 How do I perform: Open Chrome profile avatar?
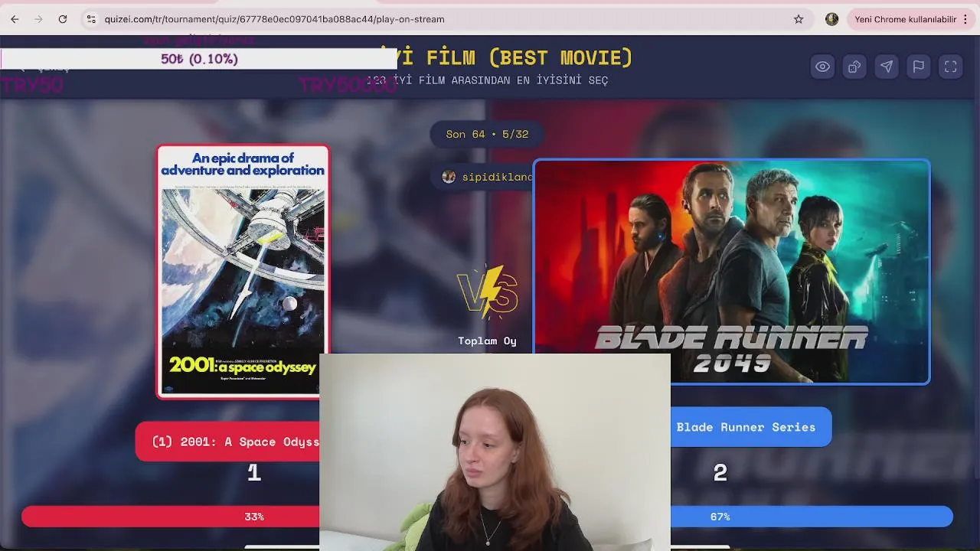point(831,19)
